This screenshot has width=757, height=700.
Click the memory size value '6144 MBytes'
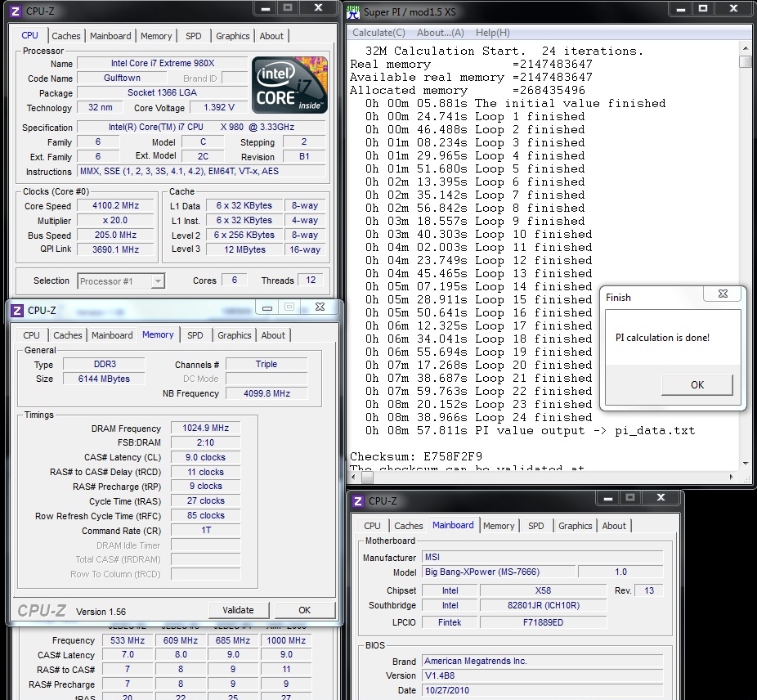(104, 379)
